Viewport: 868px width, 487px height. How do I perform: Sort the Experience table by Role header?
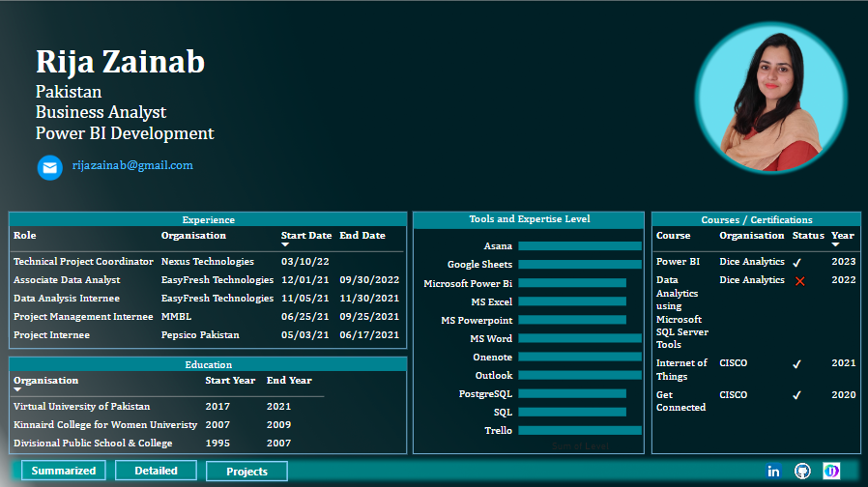(24, 235)
